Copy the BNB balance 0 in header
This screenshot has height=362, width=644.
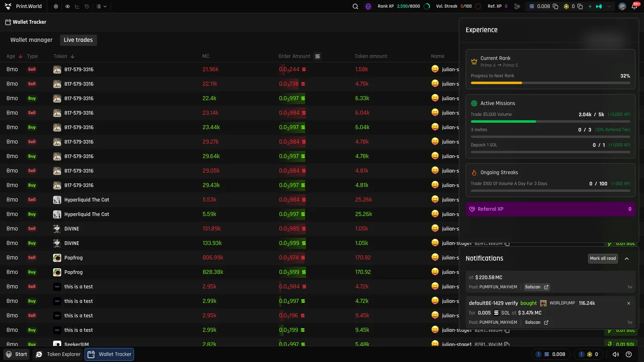[580, 6]
